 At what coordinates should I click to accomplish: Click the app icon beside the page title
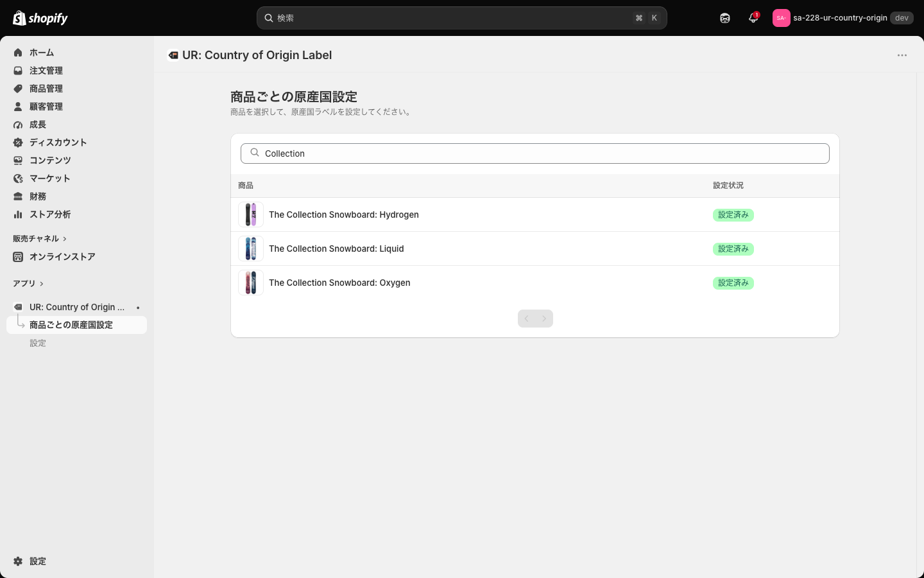[173, 55]
